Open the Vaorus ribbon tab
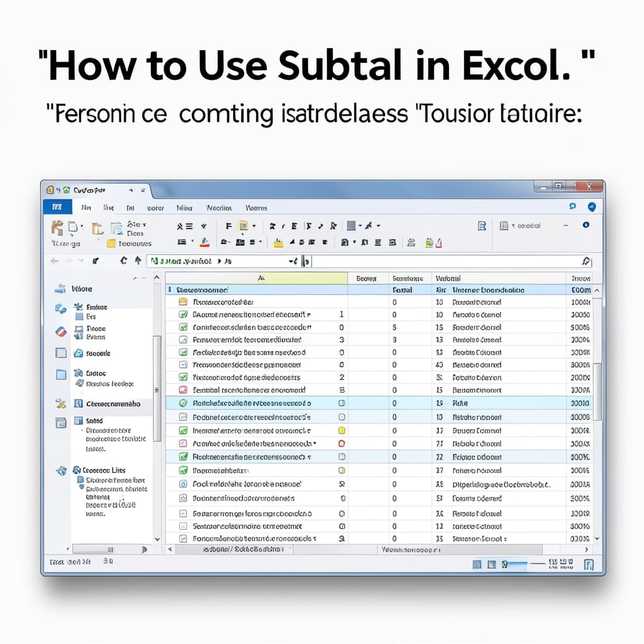The width and height of the screenshot is (644, 644). point(257,208)
